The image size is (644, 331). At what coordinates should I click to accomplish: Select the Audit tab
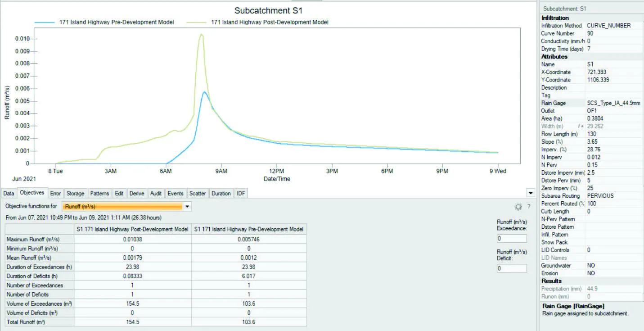(x=156, y=193)
